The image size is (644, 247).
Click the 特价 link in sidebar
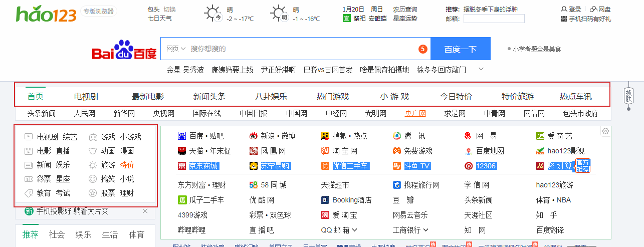127,165
